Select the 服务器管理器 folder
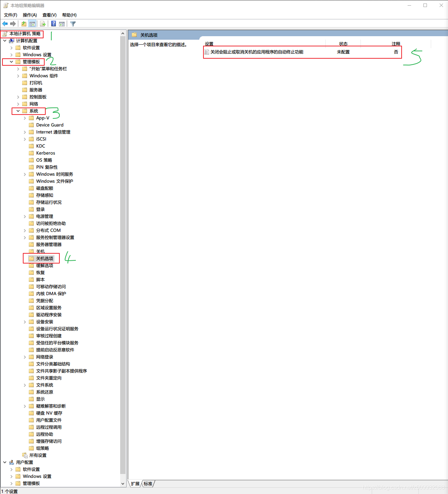Image resolution: width=448 pixels, height=494 pixels. click(49, 245)
